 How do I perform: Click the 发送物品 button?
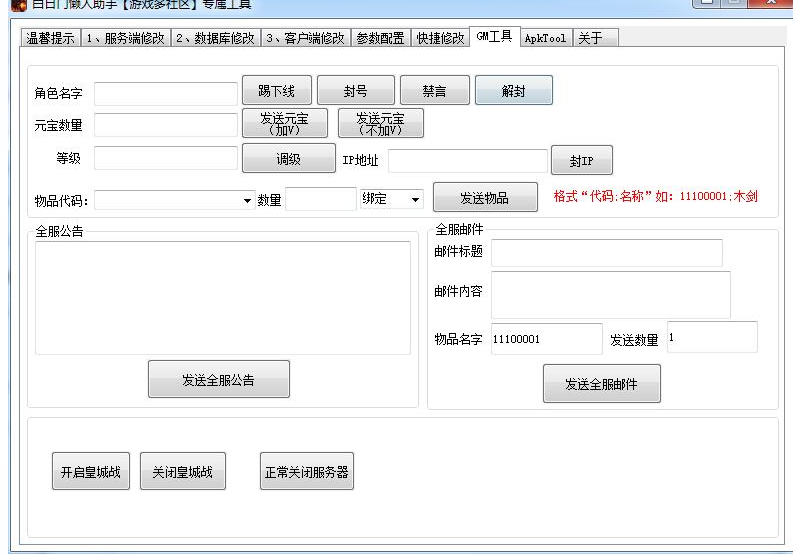[x=484, y=198]
